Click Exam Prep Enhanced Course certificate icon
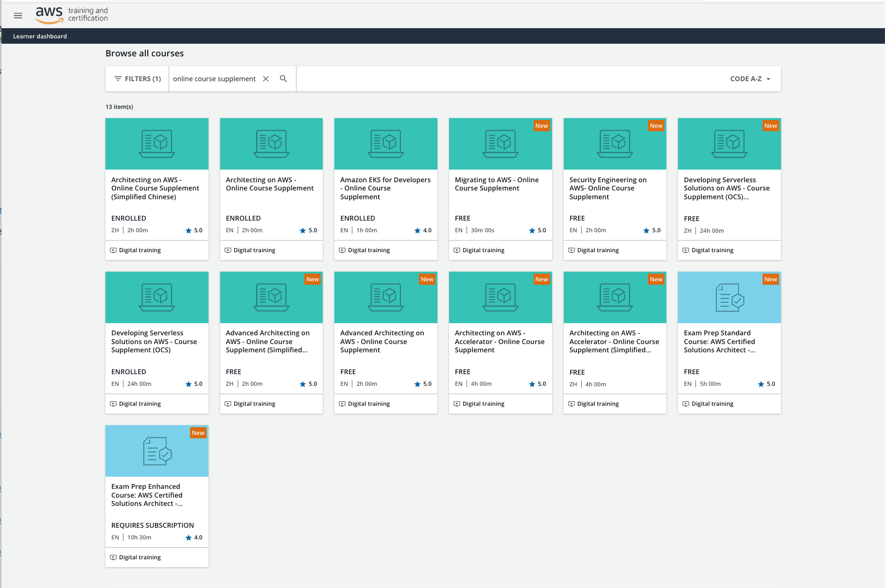 [x=157, y=451]
